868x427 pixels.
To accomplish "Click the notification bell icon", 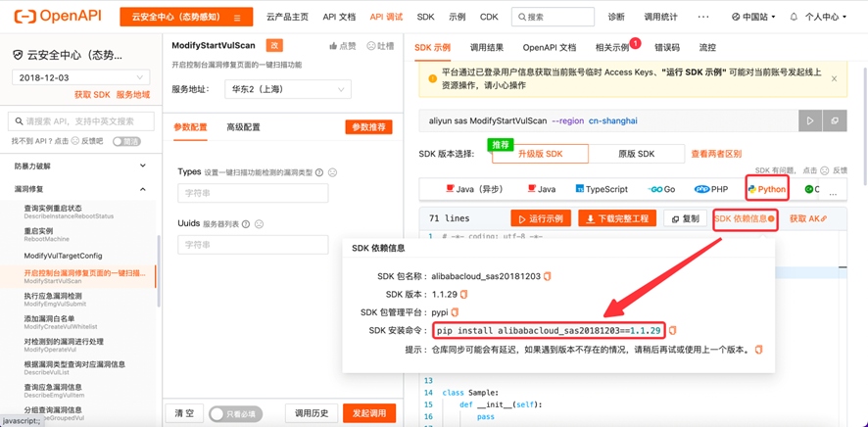I will pos(794,18).
